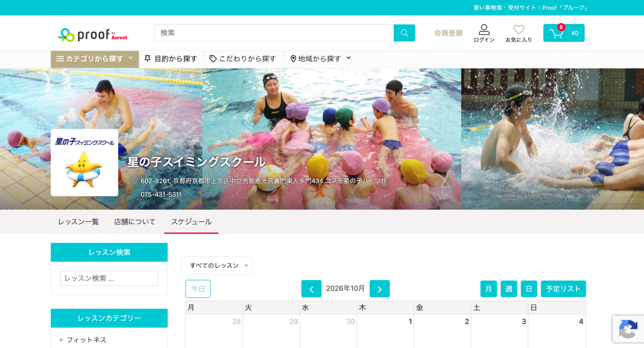
Task: Switch to the 店舗について tab
Action: 135,222
